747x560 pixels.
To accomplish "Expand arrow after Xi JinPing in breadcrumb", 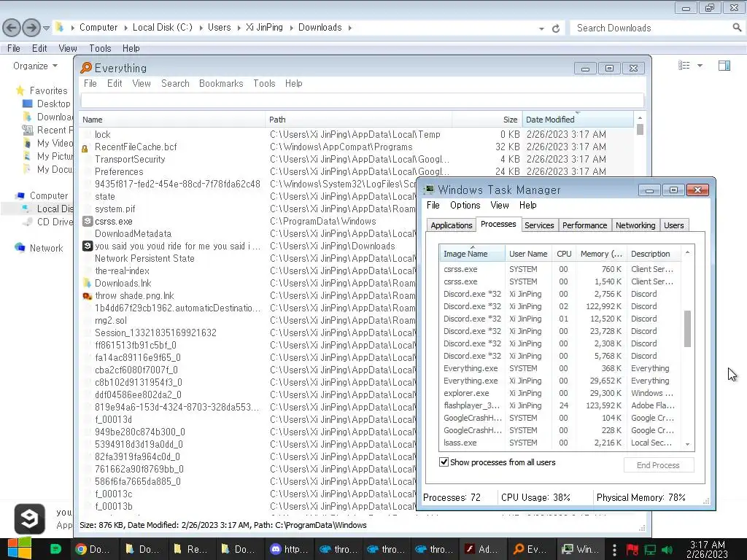I will pos(290,28).
